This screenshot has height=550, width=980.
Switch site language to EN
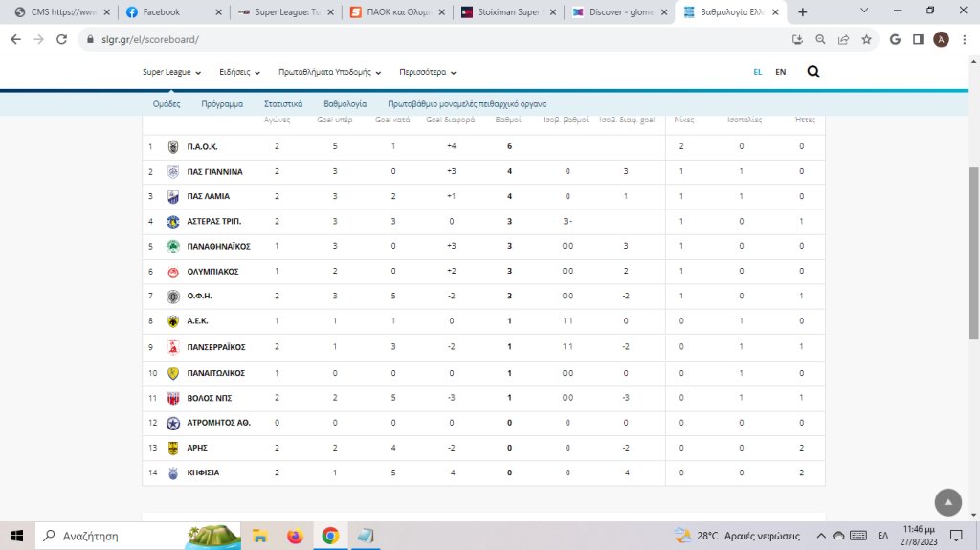point(780,72)
